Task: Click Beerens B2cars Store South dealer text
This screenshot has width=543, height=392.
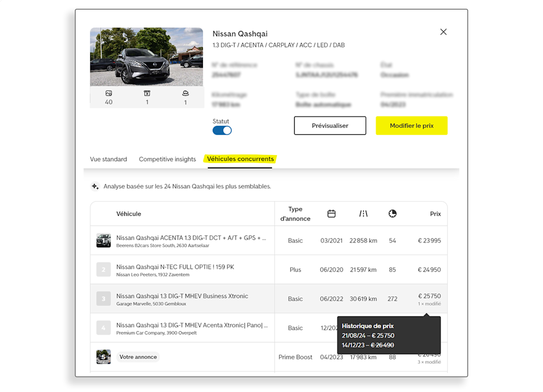Action: pos(163,245)
